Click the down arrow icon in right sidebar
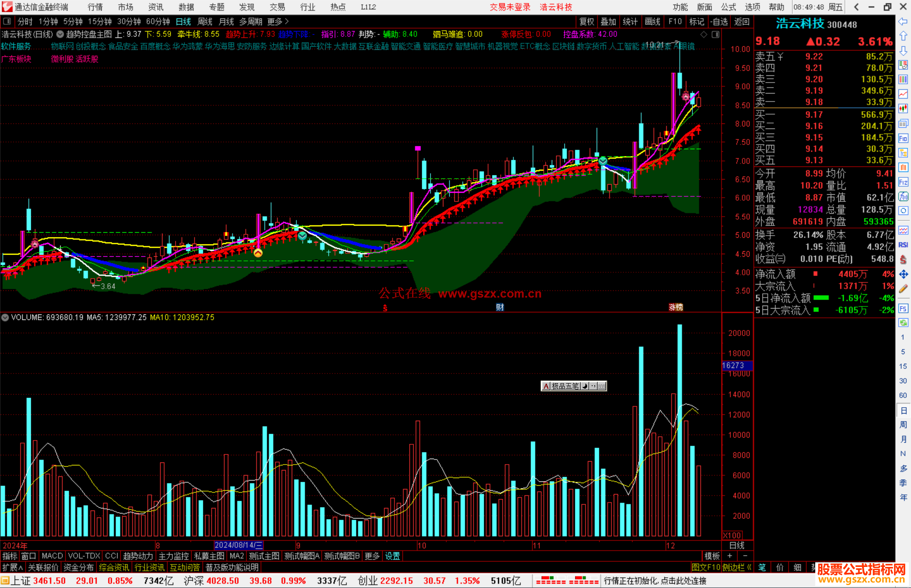Viewport: 911px width, 588px height. pyautogui.click(x=903, y=51)
